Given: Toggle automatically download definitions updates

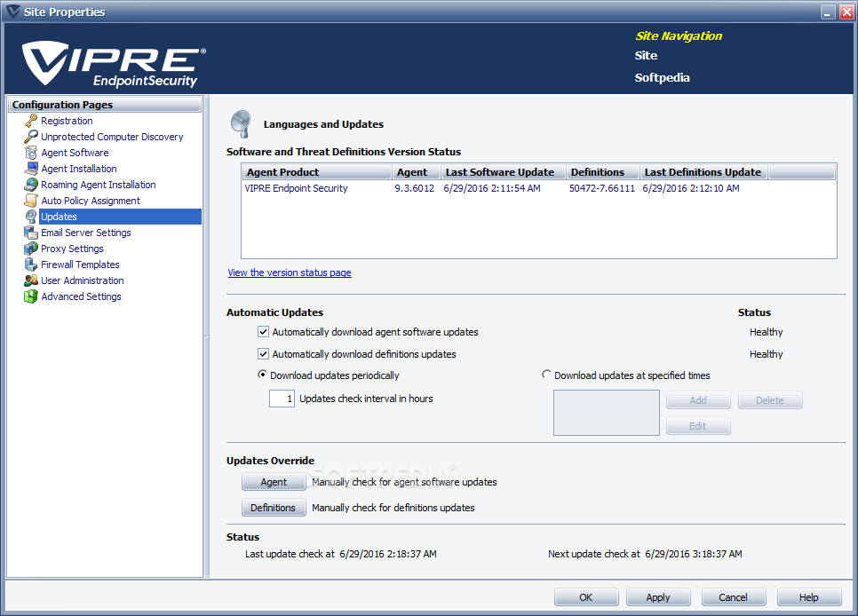Looking at the screenshot, I should pos(263,353).
